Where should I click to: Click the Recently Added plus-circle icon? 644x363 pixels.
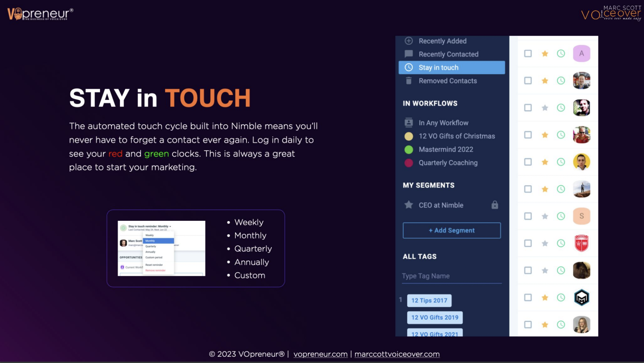click(409, 41)
